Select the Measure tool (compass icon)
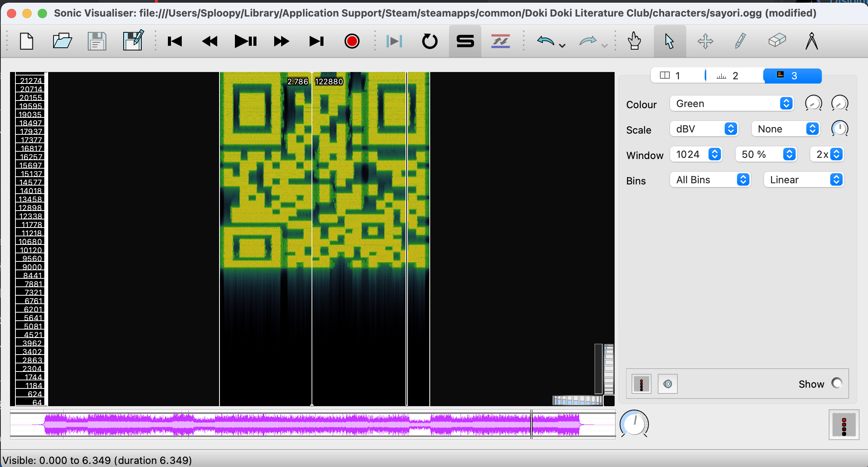The width and height of the screenshot is (868, 467). coord(811,41)
